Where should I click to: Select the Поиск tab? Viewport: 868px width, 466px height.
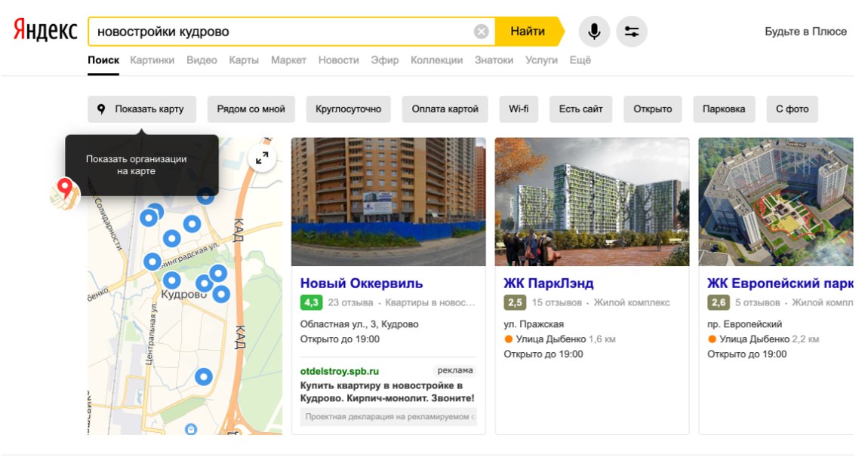[x=103, y=60]
